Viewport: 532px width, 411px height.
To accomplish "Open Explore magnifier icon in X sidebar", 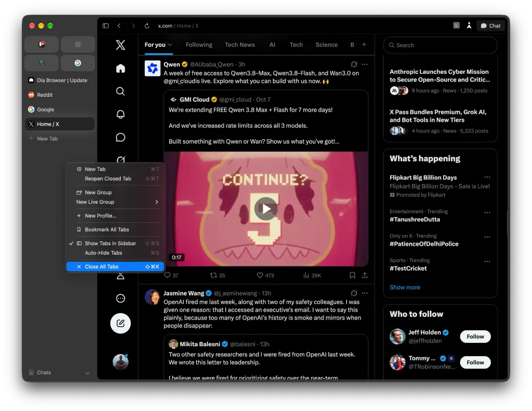I will tap(120, 91).
